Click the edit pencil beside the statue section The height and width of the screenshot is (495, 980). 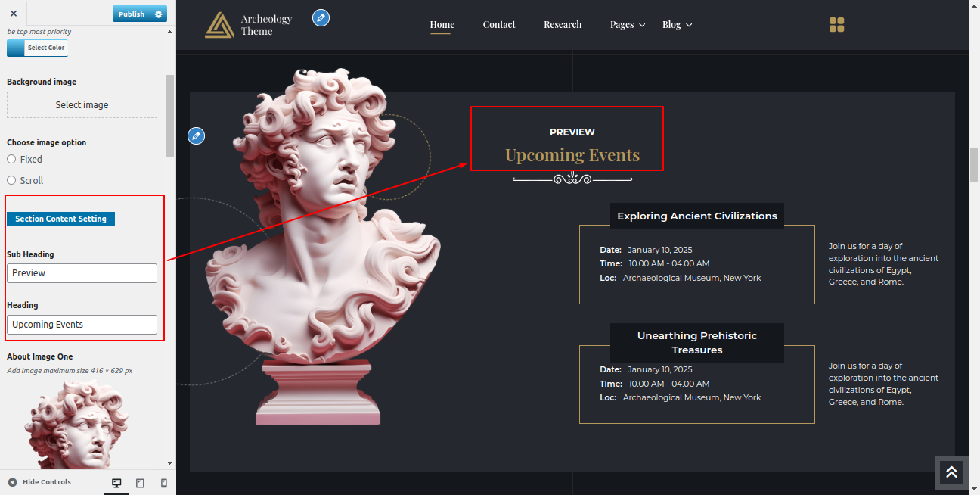197,136
